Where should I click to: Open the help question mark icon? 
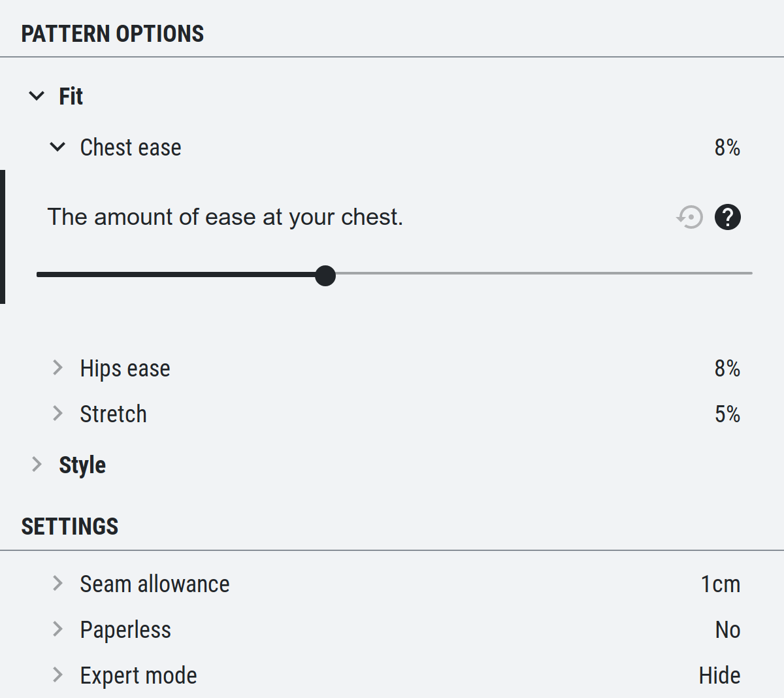[728, 217]
